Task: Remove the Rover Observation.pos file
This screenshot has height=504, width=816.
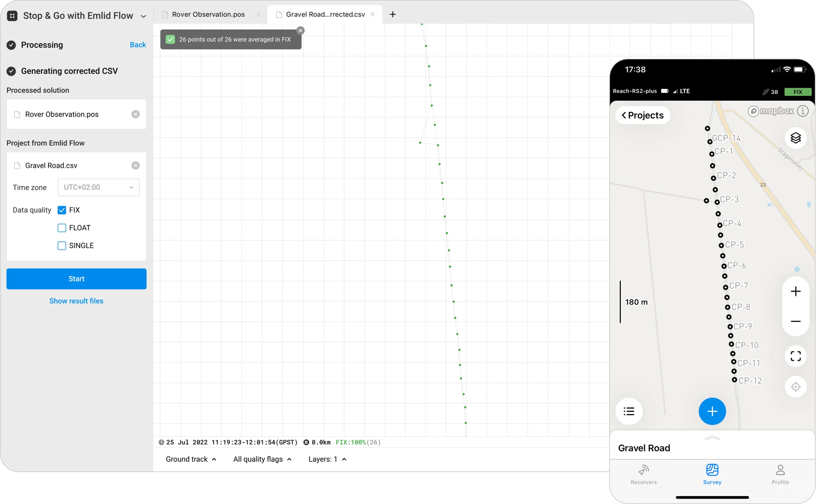Action: (x=136, y=114)
